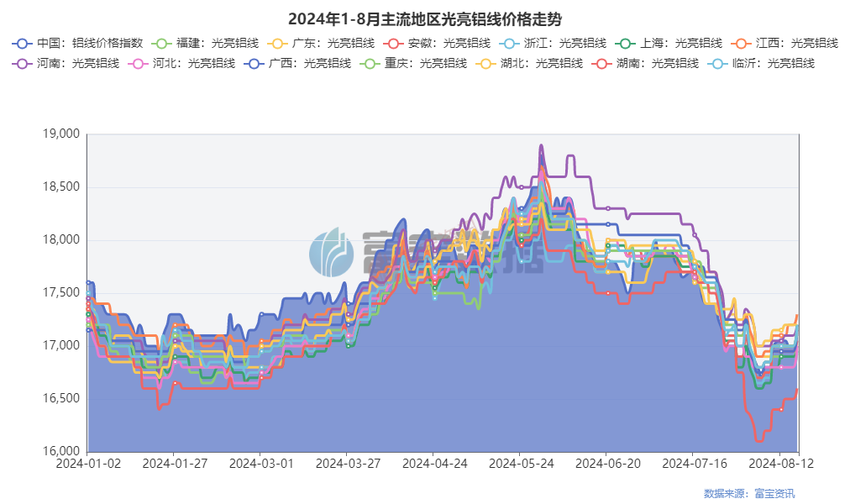Click the 重庆 green legend marker icon
The height and width of the screenshot is (504, 850).
pyautogui.click(x=370, y=63)
